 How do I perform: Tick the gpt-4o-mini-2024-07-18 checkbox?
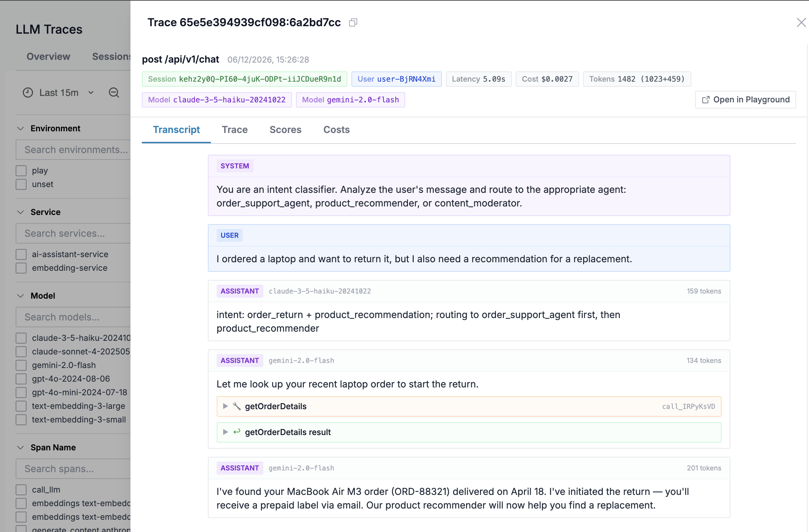21,393
